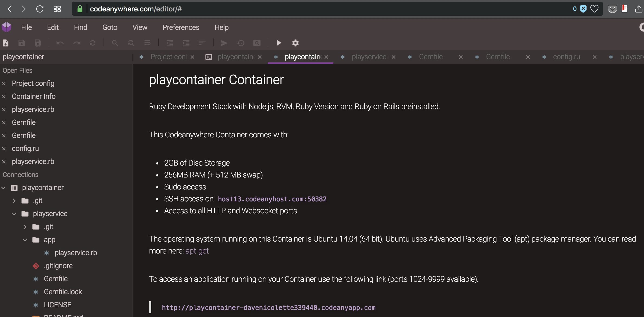Viewport: 644px width, 317px height.
Task: Collapse the playcontainer connection tree
Action: point(4,188)
